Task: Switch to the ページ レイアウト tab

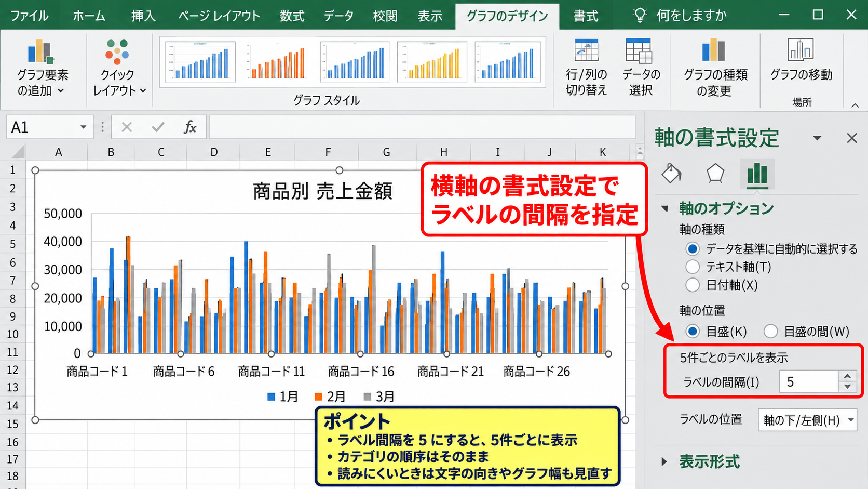Action: tap(219, 16)
